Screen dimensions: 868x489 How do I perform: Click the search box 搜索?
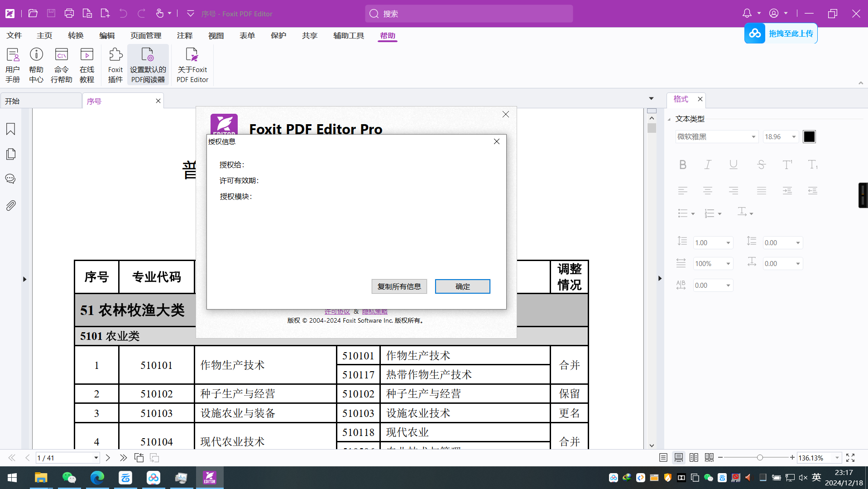pos(469,14)
